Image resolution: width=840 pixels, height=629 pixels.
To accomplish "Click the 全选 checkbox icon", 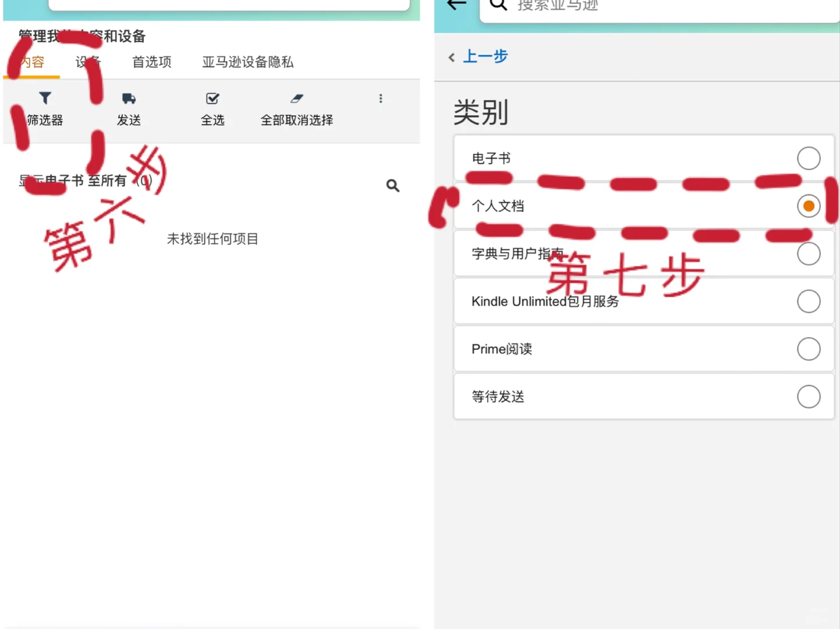I will pyautogui.click(x=212, y=98).
